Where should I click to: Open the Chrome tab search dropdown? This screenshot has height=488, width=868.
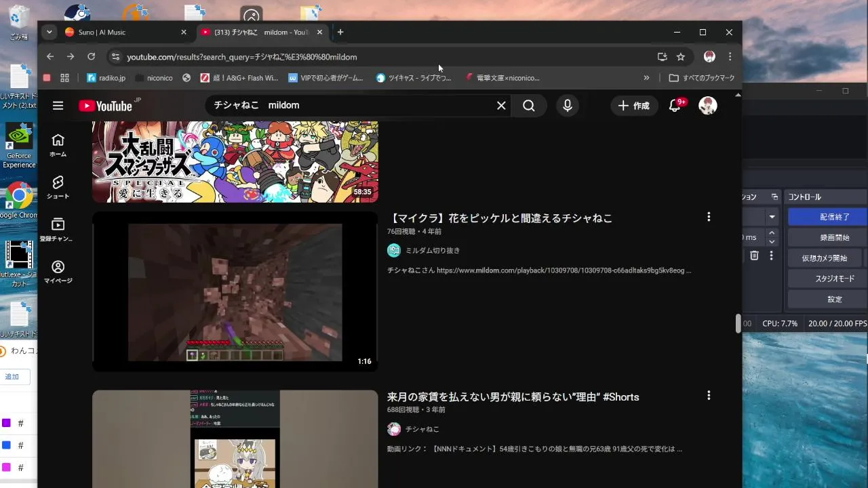tap(49, 32)
